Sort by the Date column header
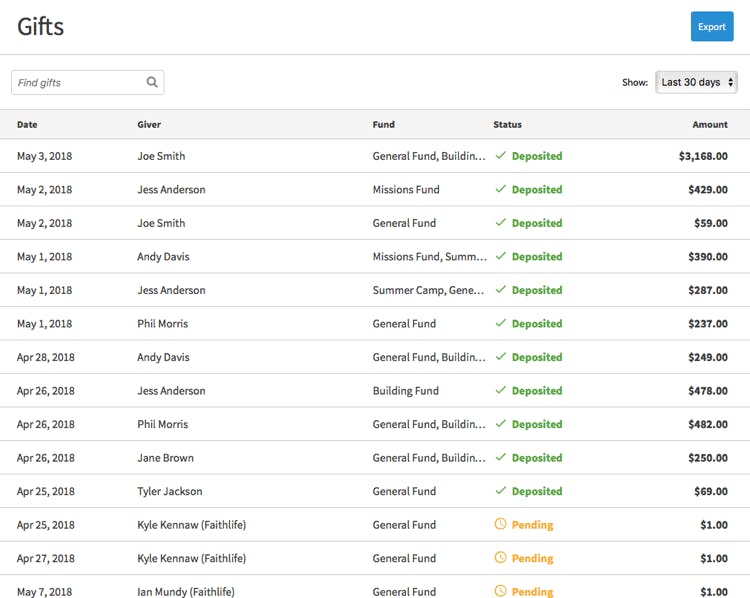 27,125
